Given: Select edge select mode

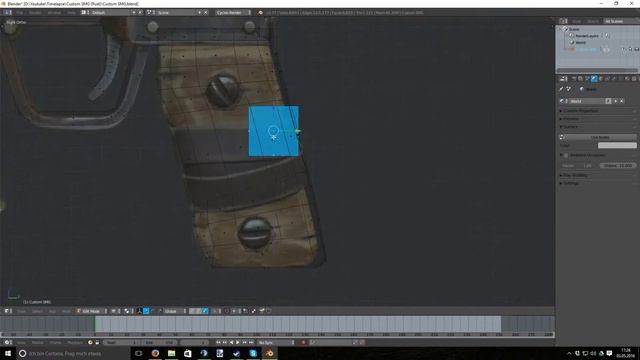Looking at the screenshot, I should coord(198,311).
